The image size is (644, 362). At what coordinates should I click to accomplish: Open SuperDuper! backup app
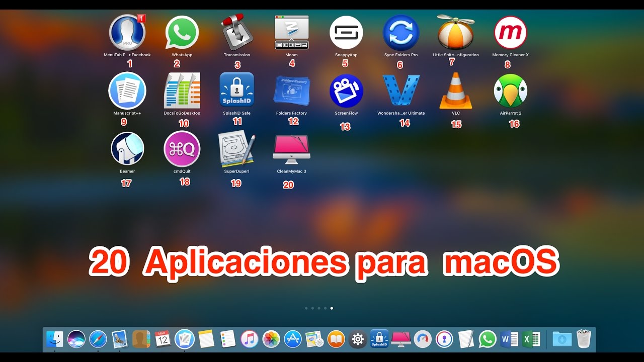237,149
